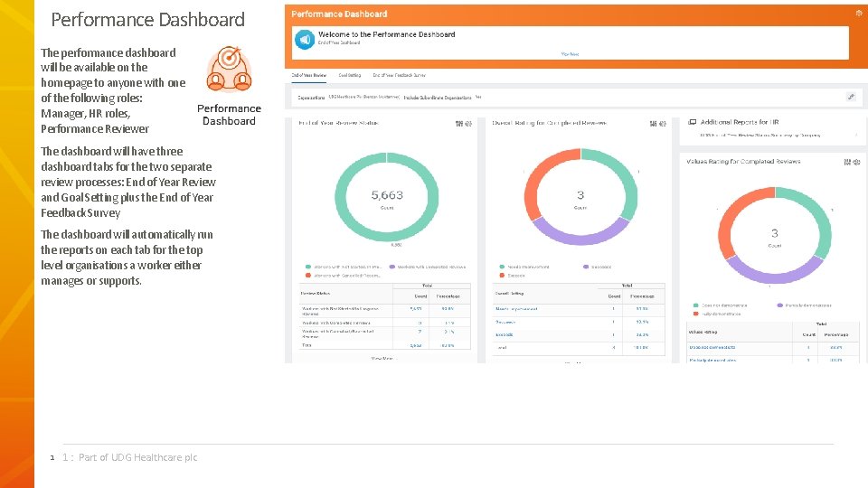
Task: Open gear settings on Values Rating panel
Action: pos(857,162)
